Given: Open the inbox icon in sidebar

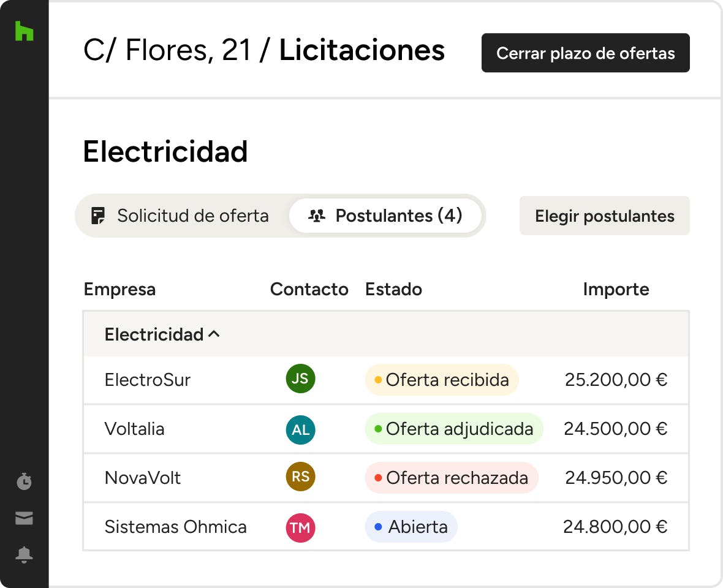Looking at the screenshot, I should [x=24, y=519].
